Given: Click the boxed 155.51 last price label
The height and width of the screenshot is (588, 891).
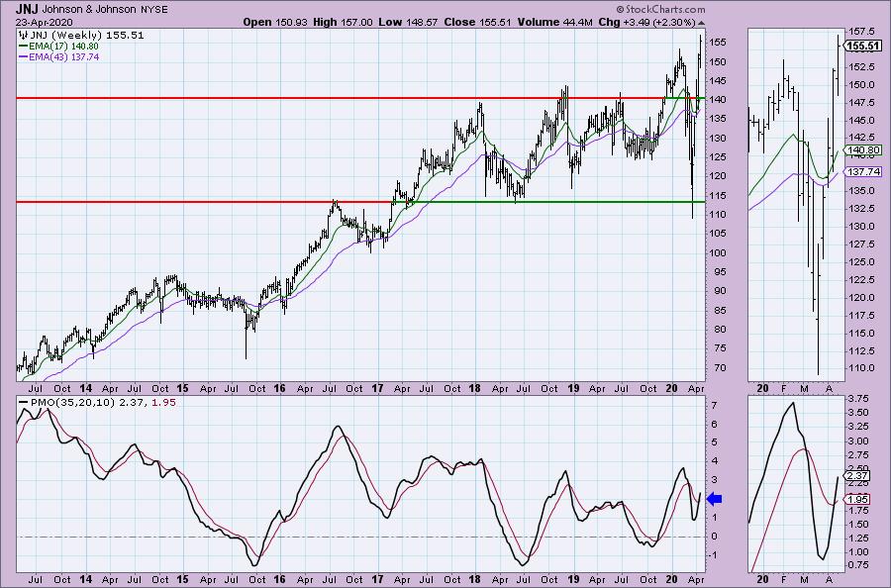Looking at the screenshot, I should point(862,47).
